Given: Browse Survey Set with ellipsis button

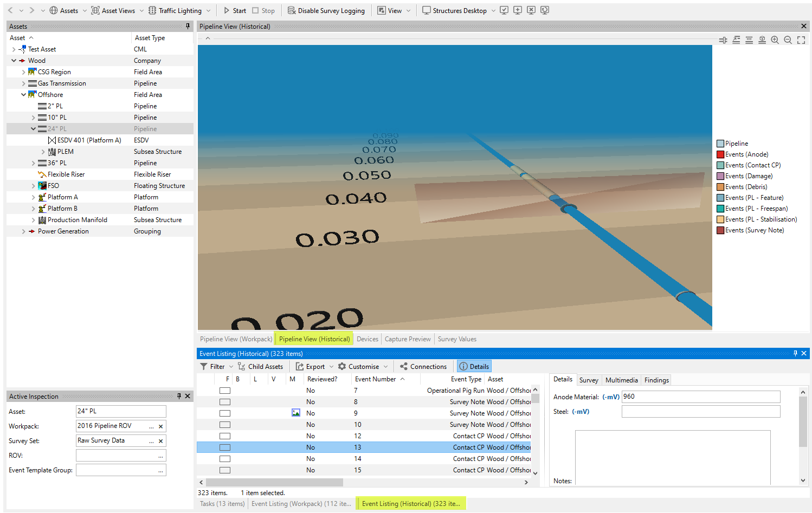Looking at the screenshot, I should [152, 441].
